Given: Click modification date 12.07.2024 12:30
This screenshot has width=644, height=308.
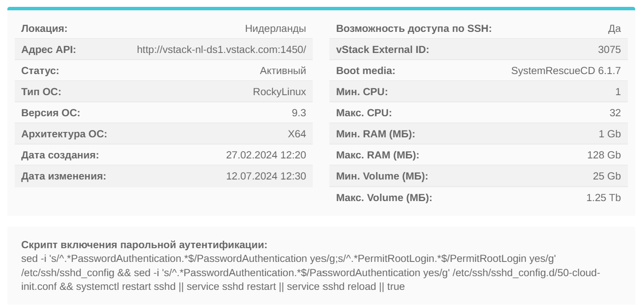Looking at the screenshot, I should [x=266, y=176].
